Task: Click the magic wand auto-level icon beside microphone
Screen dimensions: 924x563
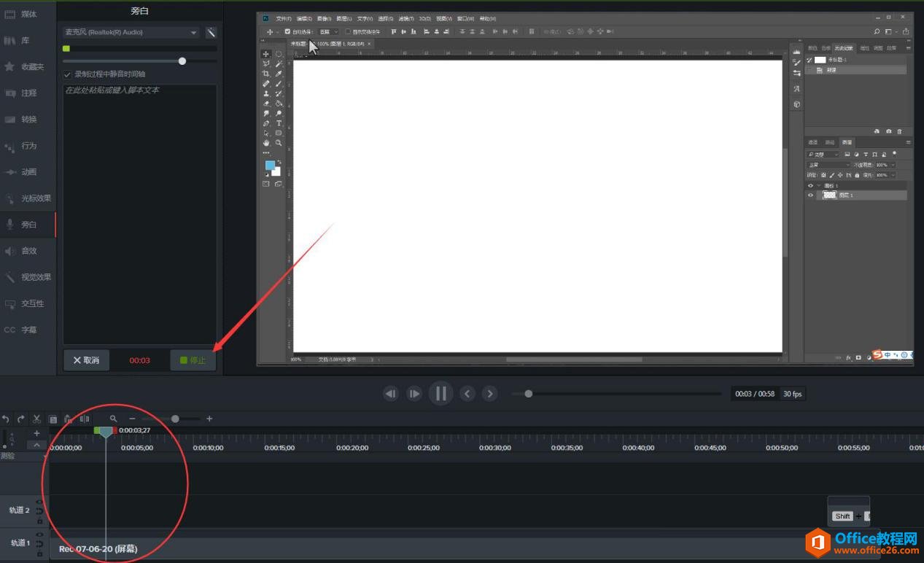Action: [211, 32]
